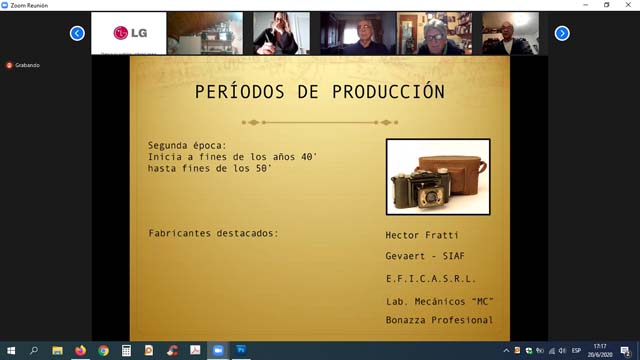Screen dimensions: 640x360
Task: Click the camera photo on the slide
Action: pos(438,177)
